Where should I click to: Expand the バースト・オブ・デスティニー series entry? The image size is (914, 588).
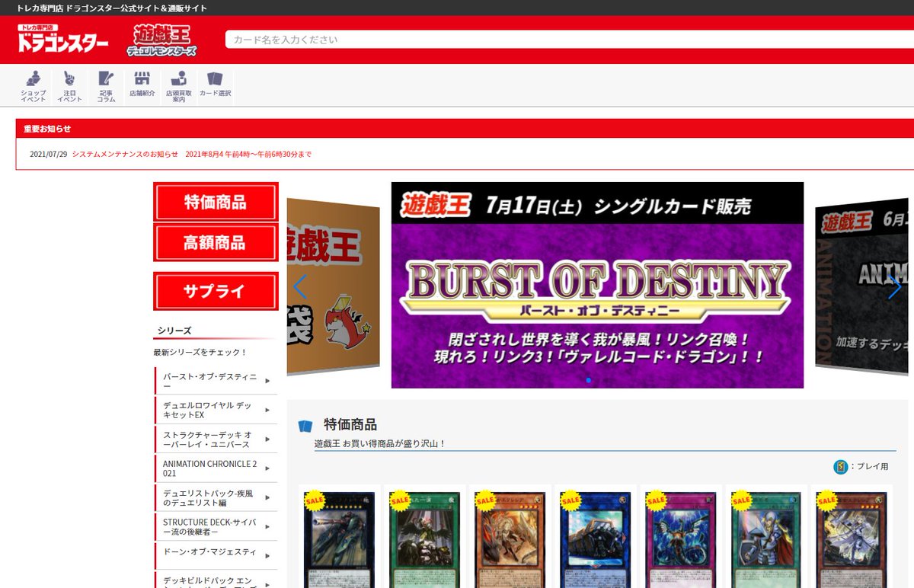216,381
